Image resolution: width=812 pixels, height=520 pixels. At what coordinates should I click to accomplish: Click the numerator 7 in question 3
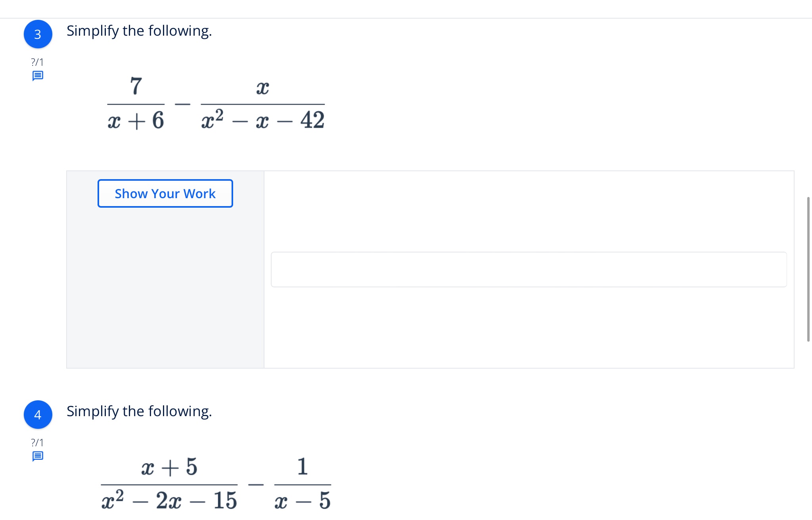(x=136, y=86)
